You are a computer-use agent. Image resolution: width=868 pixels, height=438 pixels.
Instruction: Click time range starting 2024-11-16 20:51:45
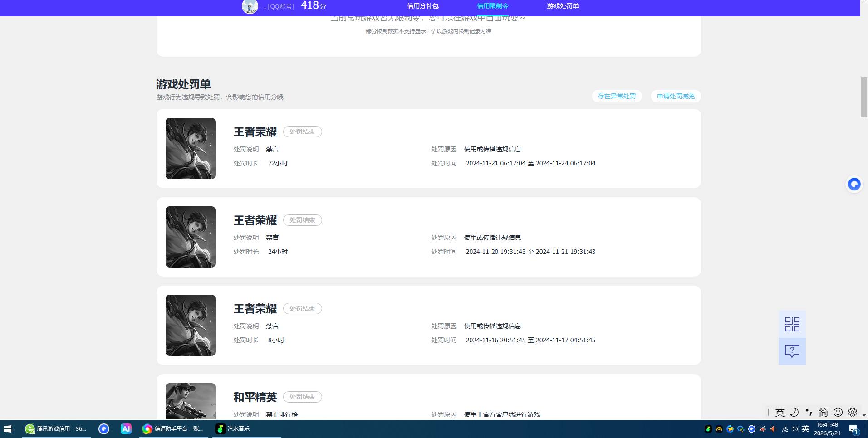click(530, 340)
